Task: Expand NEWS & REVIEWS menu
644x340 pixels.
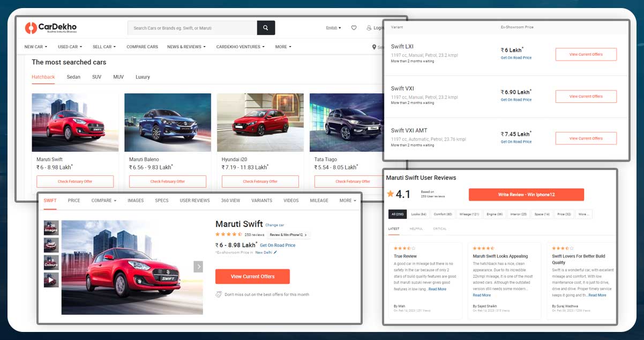Action: 186,47
